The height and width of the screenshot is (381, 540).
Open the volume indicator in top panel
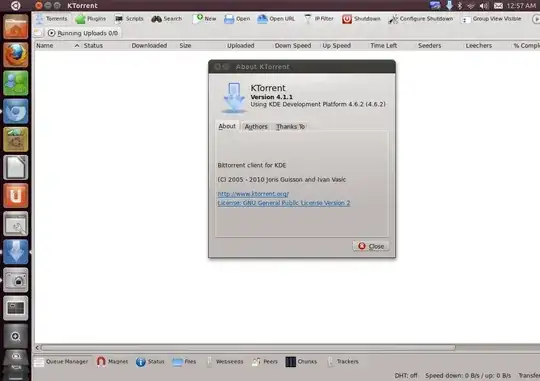484,6
